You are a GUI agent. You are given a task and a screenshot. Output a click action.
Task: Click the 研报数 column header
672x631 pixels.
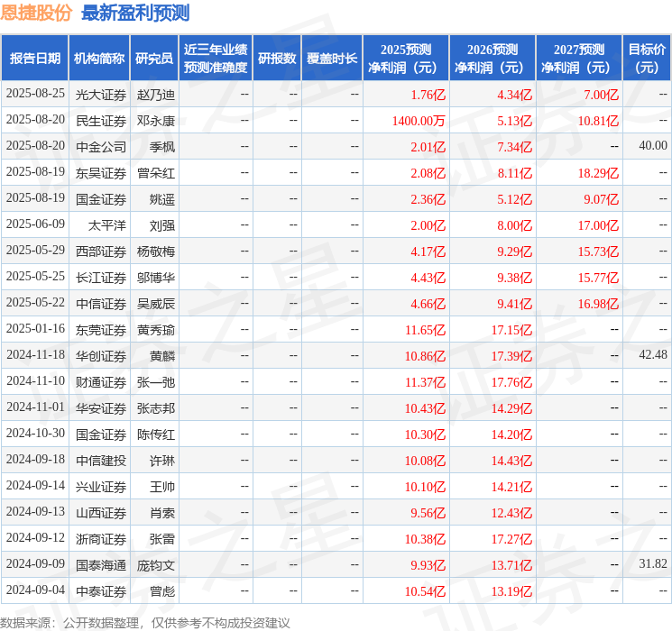tap(277, 59)
